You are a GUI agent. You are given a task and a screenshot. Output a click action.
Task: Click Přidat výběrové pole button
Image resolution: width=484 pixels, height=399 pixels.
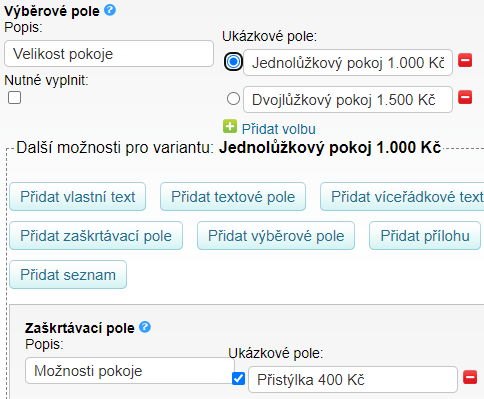coord(276,236)
